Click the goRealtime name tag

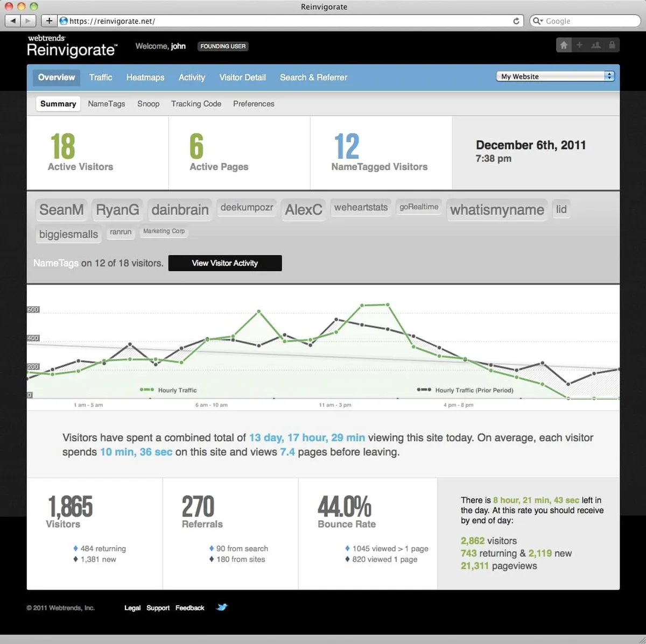419,207
